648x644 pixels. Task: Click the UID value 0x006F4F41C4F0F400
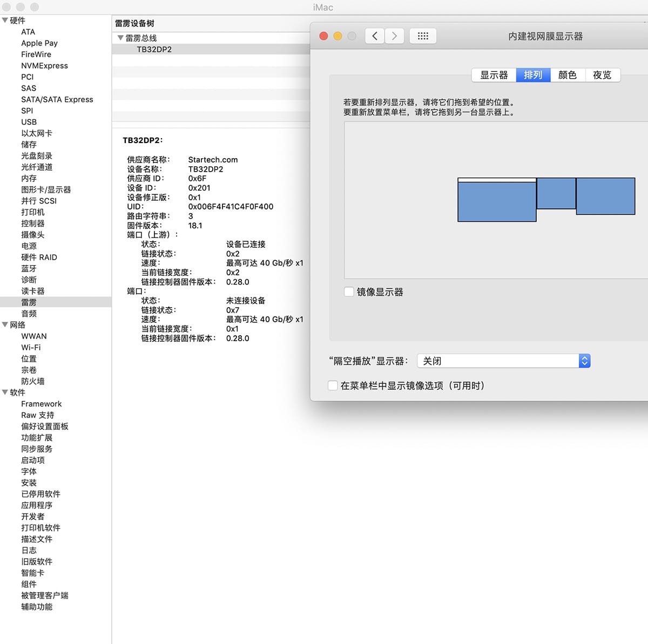coord(231,207)
